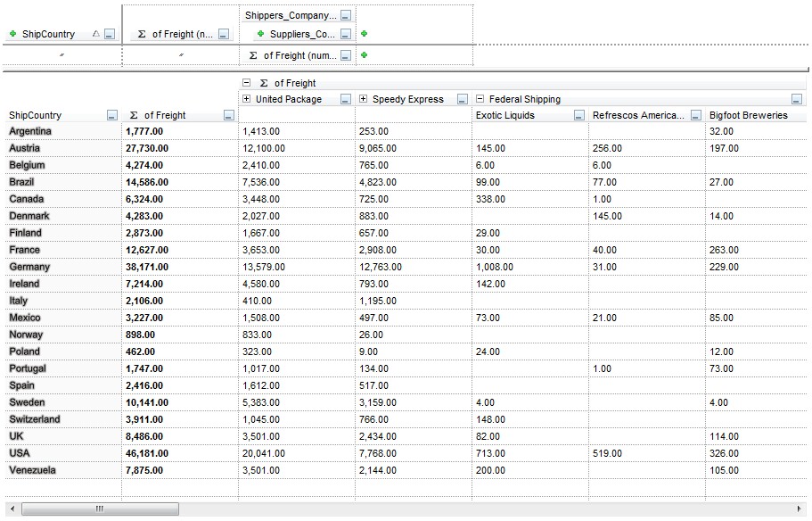The height and width of the screenshot is (521, 812).
Task: Click green plus beside ShipCountry field
Action: pyautogui.click(x=12, y=35)
